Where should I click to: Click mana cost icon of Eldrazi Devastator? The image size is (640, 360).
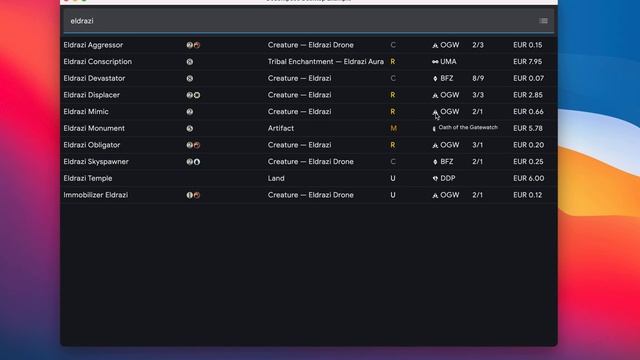pos(190,78)
